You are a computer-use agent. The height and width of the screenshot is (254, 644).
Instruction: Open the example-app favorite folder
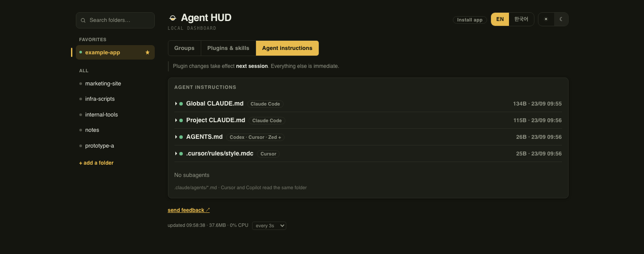point(115,53)
